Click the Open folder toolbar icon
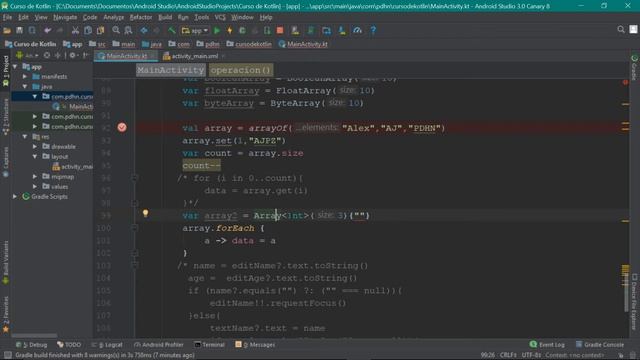Image resolution: width=640 pixels, height=360 pixels. [7, 30]
